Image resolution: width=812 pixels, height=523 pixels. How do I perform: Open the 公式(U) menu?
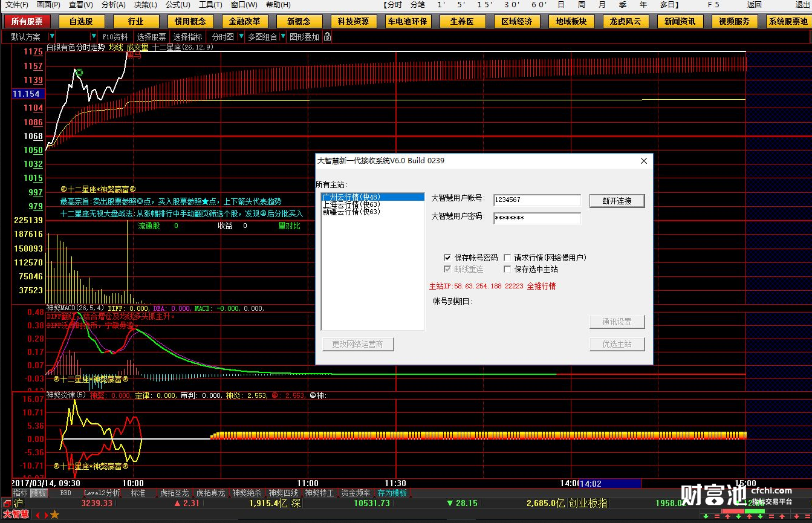[x=178, y=5]
